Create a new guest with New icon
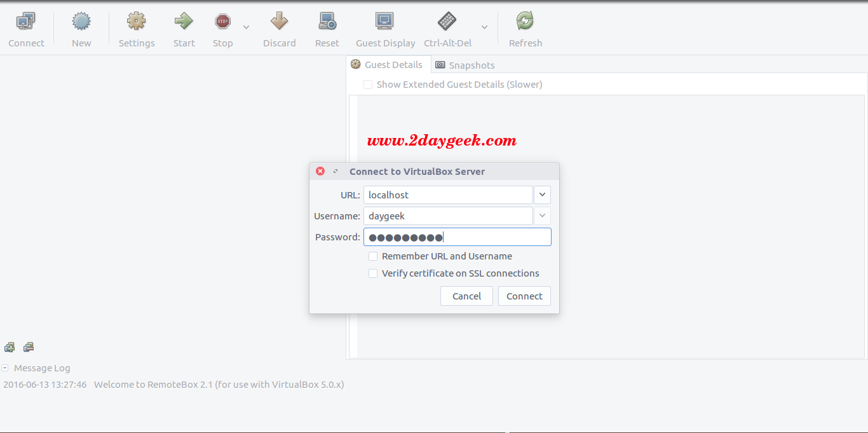This screenshot has width=868, height=433. coord(81,22)
